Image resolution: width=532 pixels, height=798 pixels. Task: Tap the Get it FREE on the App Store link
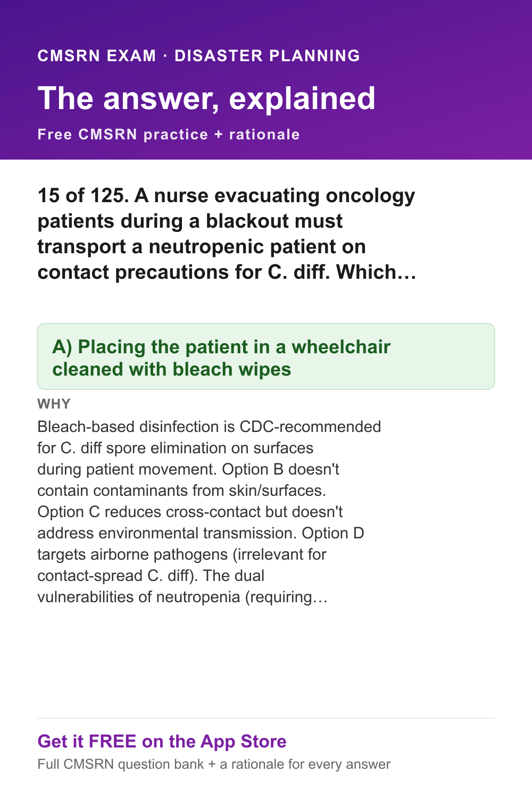[162, 741]
